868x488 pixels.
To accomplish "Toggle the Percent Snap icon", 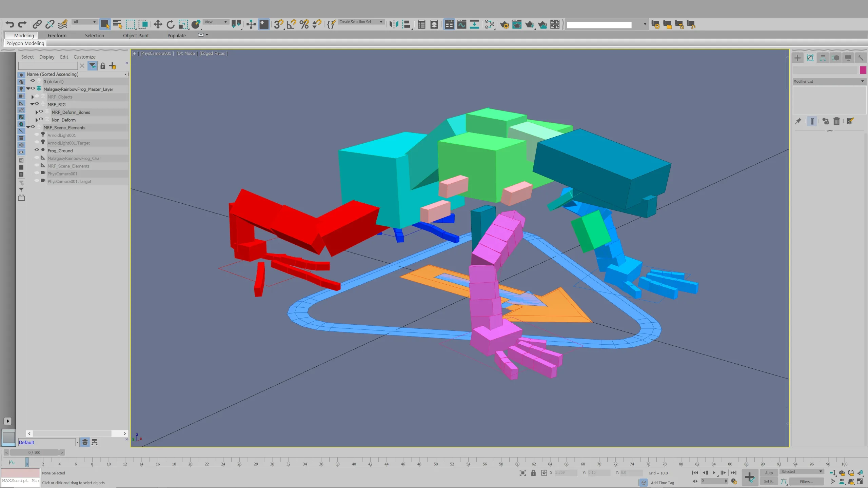I will [304, 24].
